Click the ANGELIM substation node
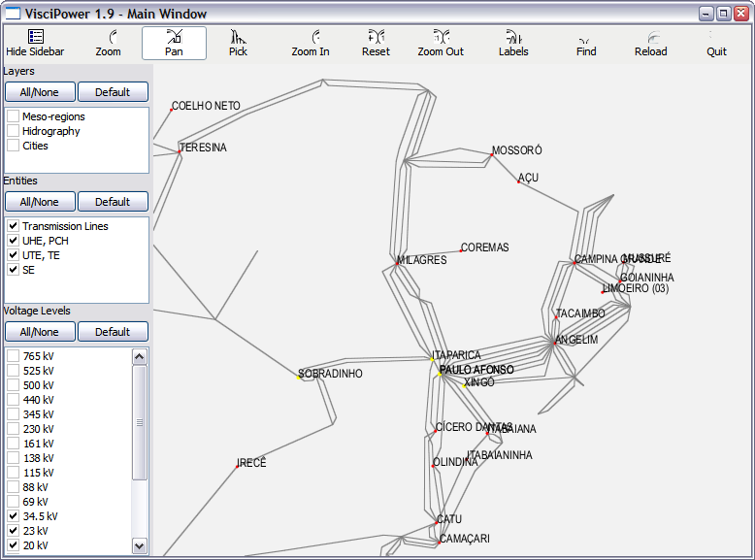The width and height of the screenshot is (755, 560). (555, 343)
